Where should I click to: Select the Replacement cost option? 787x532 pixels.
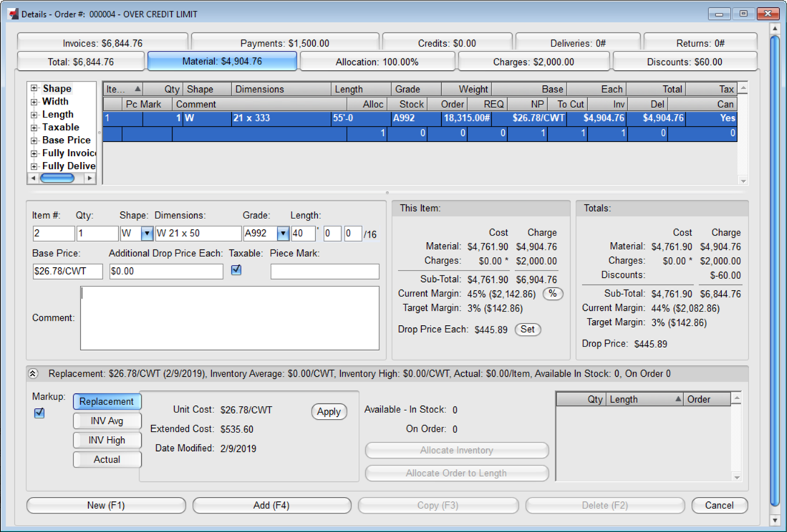[x=107, y=402]
